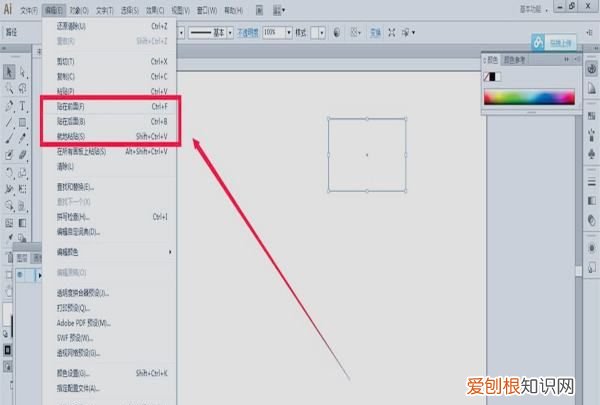Viewport: 600px width, 405px height.
Task: Click the None swatch in Color panel
Action: pyautogui.click(x=488, y=77)
